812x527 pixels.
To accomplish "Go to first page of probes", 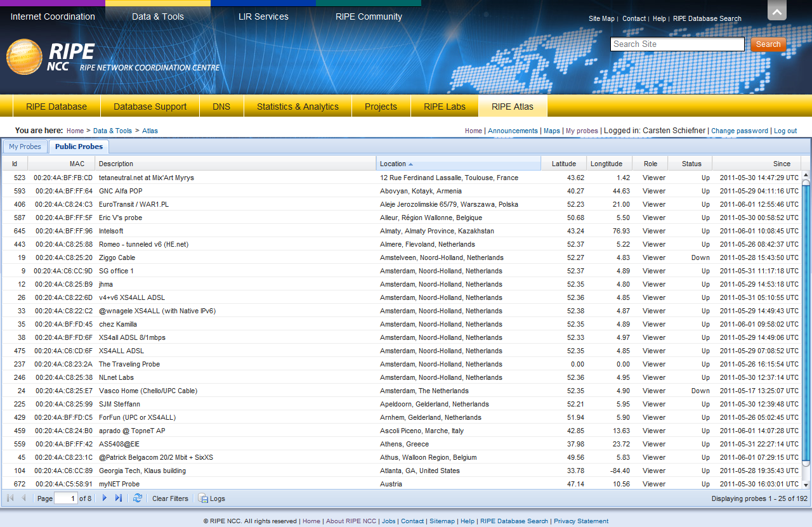I will tap(10, 498).
